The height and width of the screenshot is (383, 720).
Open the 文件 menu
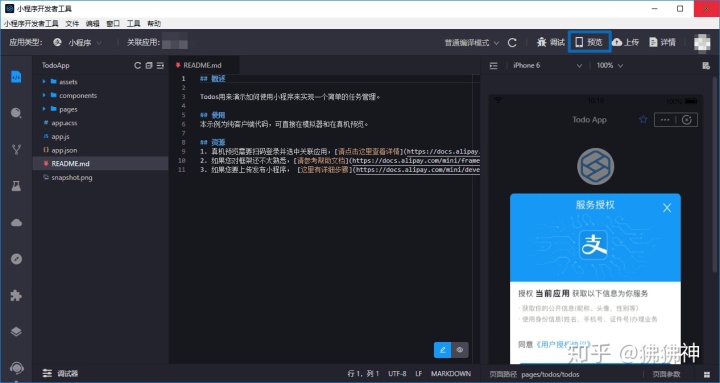[x=72, y=23]
